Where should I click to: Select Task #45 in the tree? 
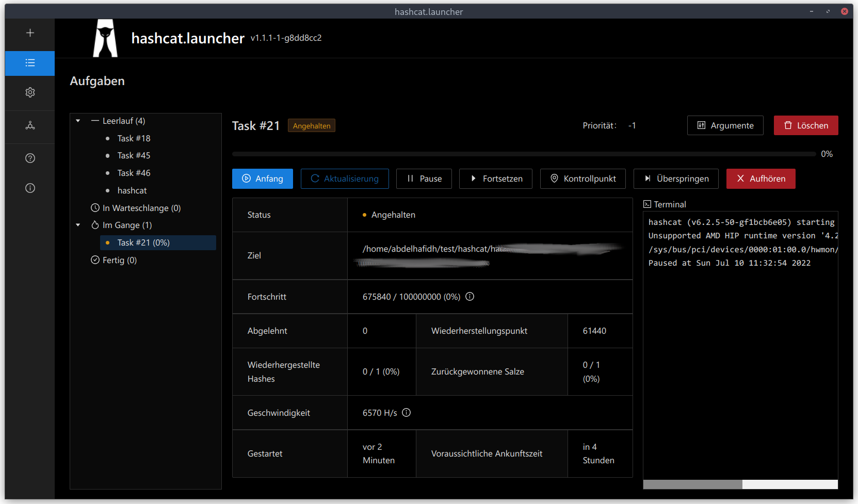point(134,155)
